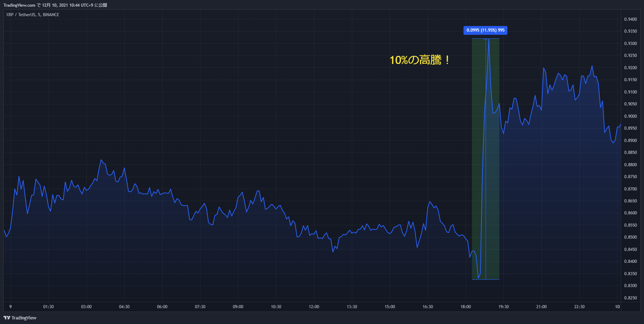Click the 12:00 time axis label

314,307
